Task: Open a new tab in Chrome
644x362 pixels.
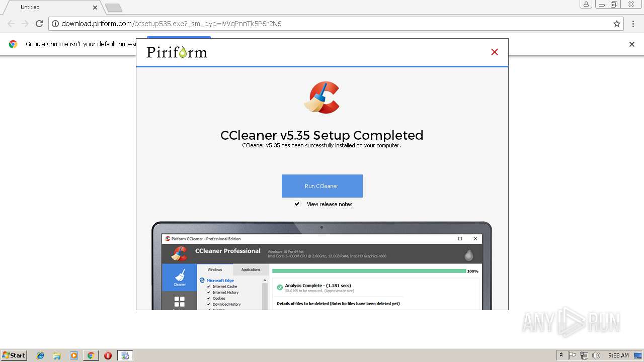Action: (x=114, y=8)
